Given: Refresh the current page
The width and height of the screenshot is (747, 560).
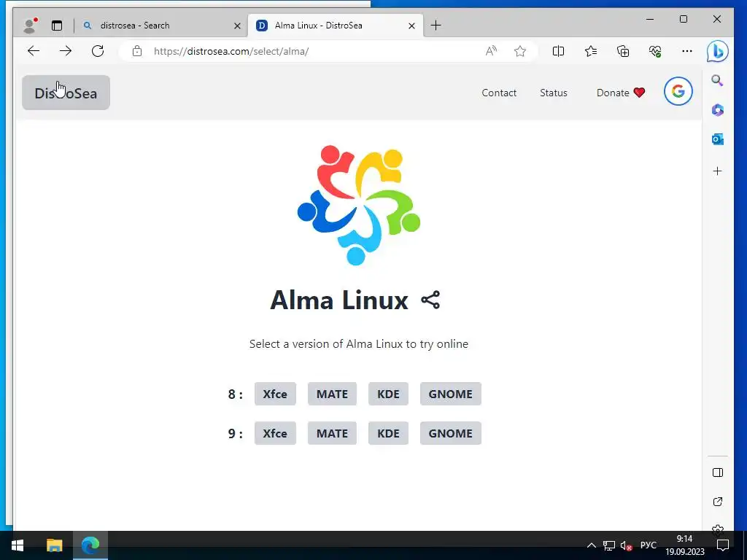Looking at the screenshot, I should pos(98,51).
